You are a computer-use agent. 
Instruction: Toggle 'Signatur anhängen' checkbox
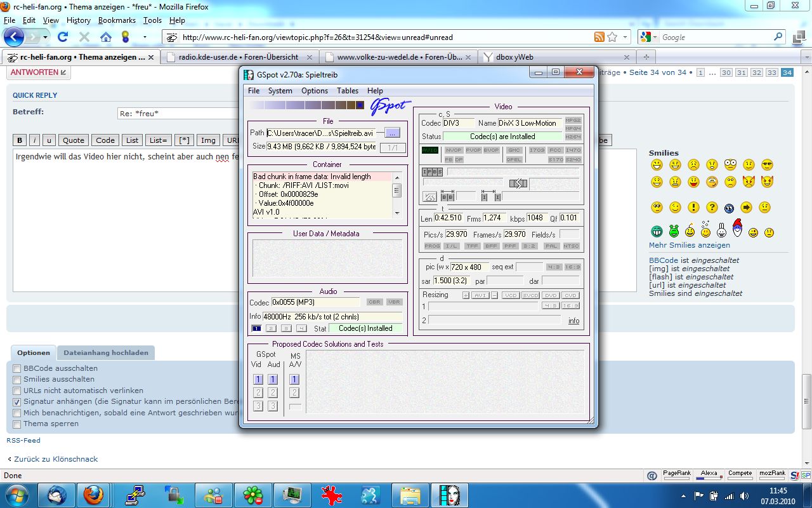click(x=17, y=402)
